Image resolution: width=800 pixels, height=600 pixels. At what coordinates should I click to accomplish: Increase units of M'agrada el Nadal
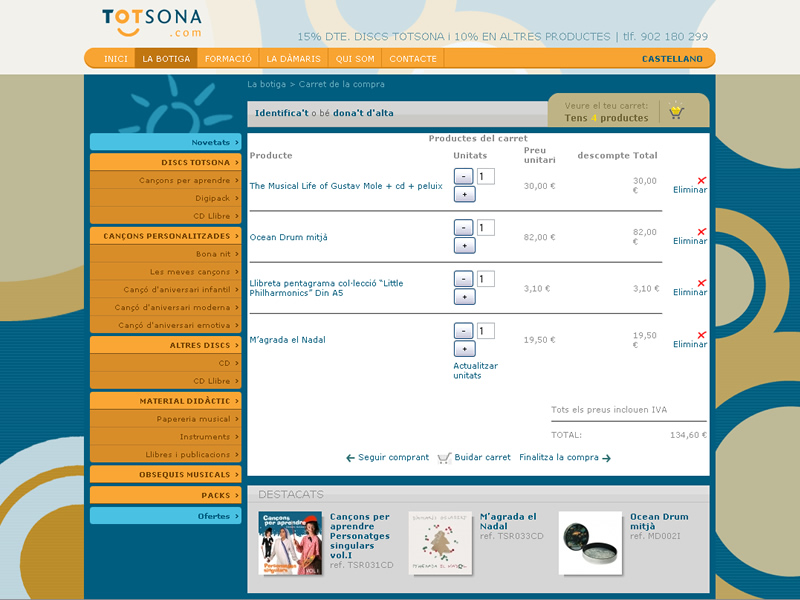(464, 349)
